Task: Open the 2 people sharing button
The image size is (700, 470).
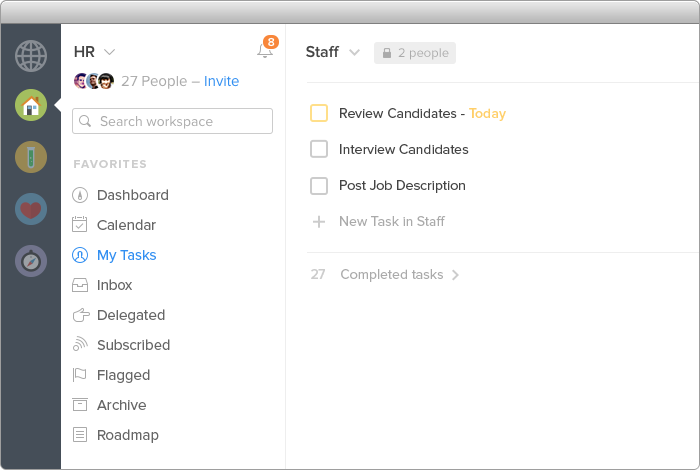Action: (415, 53)
